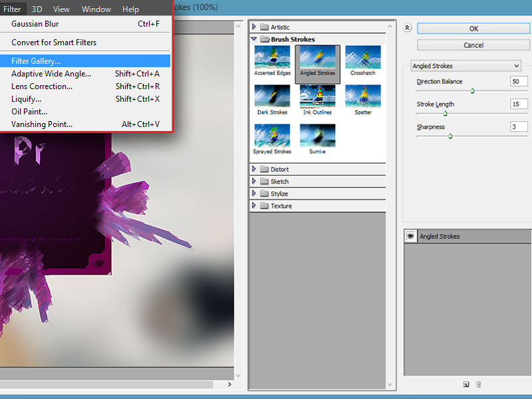Screen dimensions: 532x399
Task: Expand the Sketch filter category
Action: 254,181
